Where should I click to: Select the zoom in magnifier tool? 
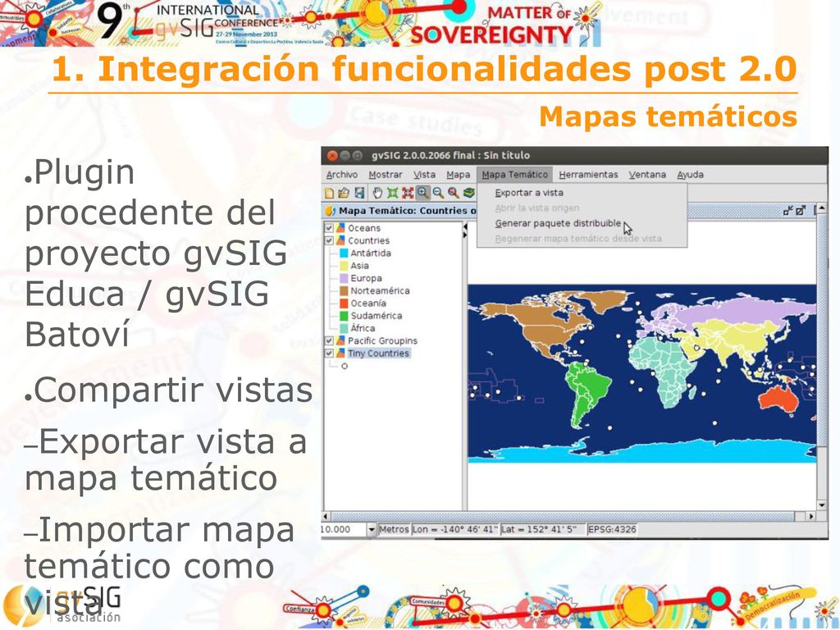(x=423, y=193)
